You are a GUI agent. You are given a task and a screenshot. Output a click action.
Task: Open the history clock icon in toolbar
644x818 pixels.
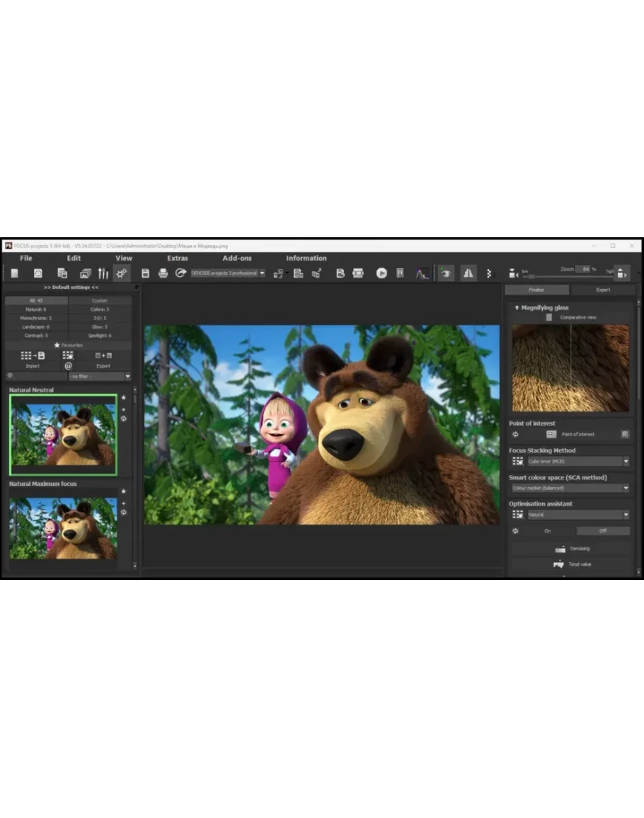[38, 273]
